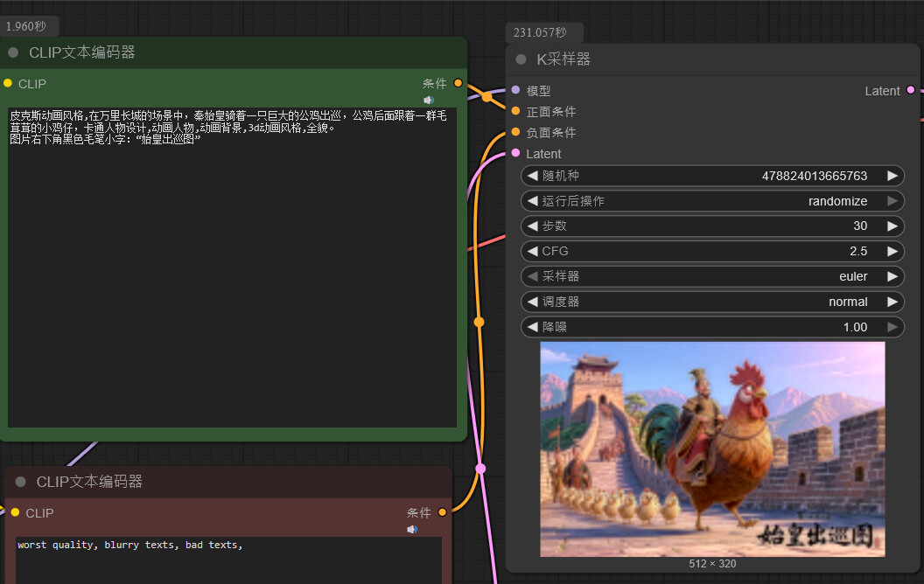Click into the positive prompt text area
Screen dimensions: 924x584
pyautogui.click(x=232, y=268)
